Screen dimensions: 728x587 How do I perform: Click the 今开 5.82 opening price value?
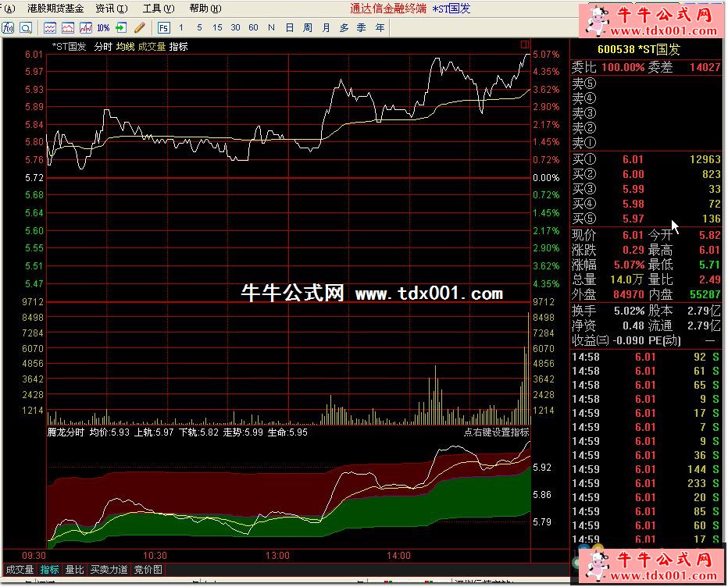710,235
